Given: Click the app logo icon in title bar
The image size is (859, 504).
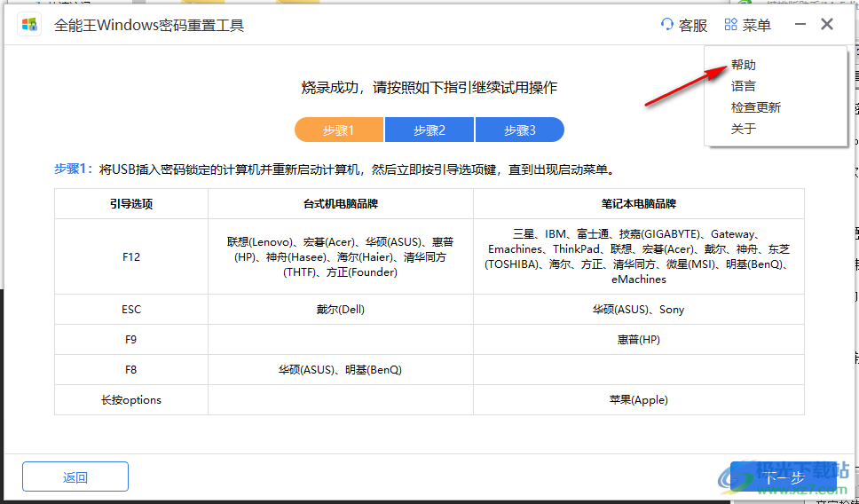Looking at the screenshot, I should [29, 25].
